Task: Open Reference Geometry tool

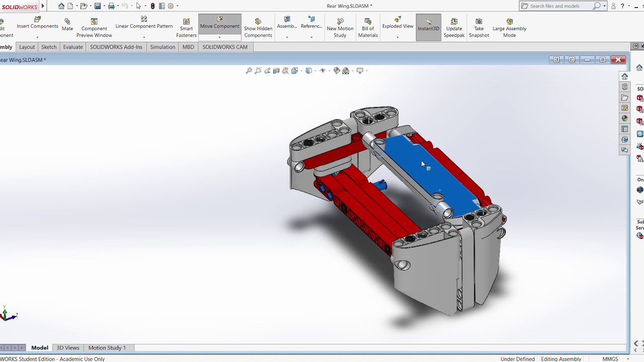Action: (311, 23)
